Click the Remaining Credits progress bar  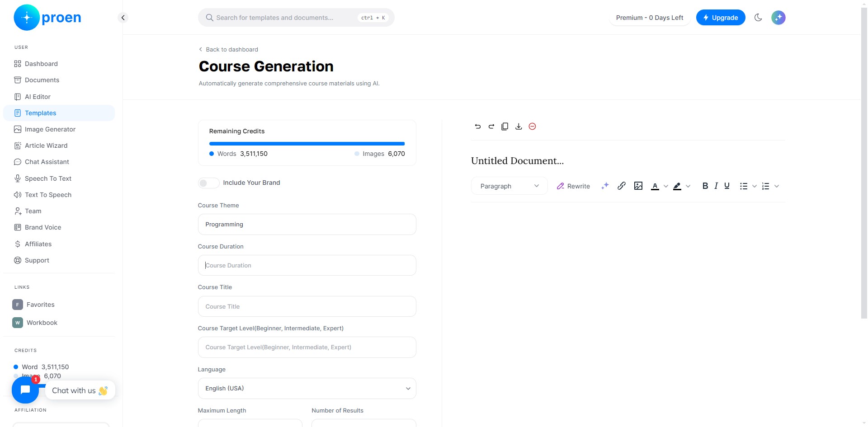tap(307, 144)
